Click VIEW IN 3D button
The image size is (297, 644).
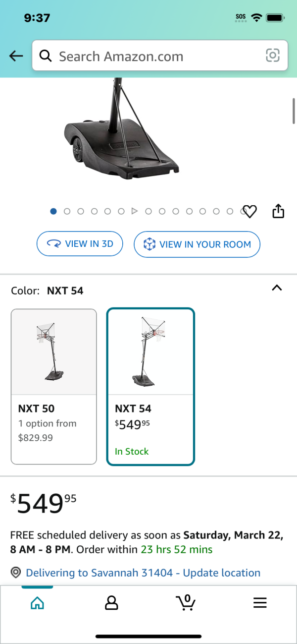[80, 243]
